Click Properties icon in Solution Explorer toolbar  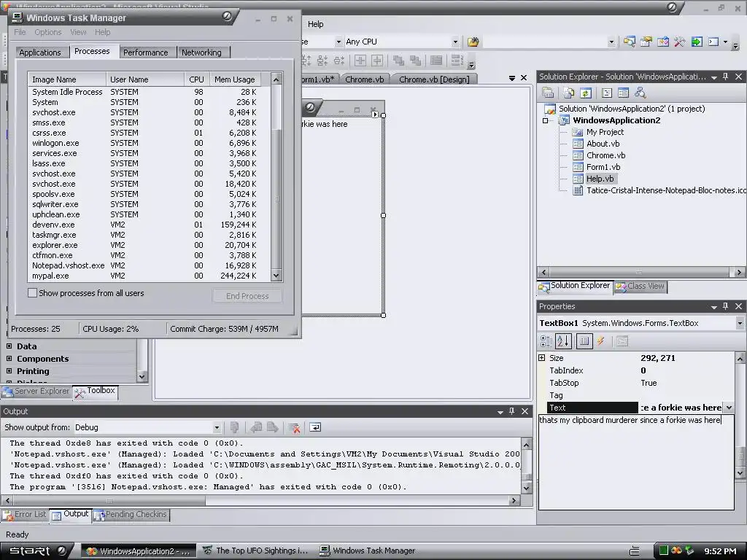coord(548,93)
